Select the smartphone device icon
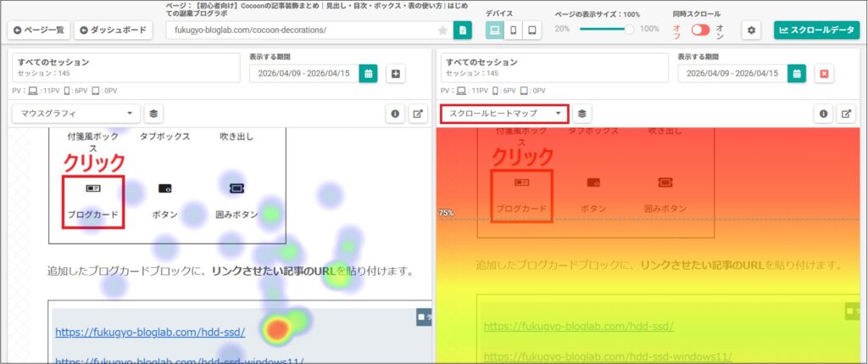Viewport: 868px width, 364px height. coord(513,30)
